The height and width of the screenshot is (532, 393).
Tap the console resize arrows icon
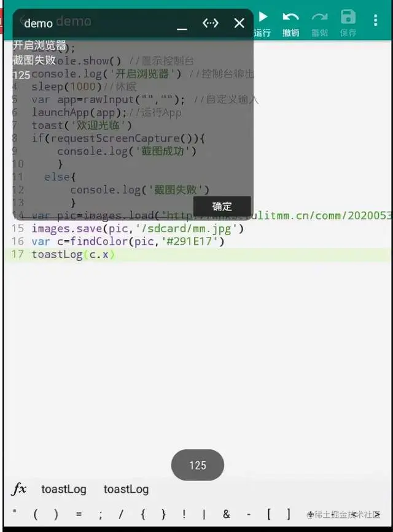[x=210, y=23]
